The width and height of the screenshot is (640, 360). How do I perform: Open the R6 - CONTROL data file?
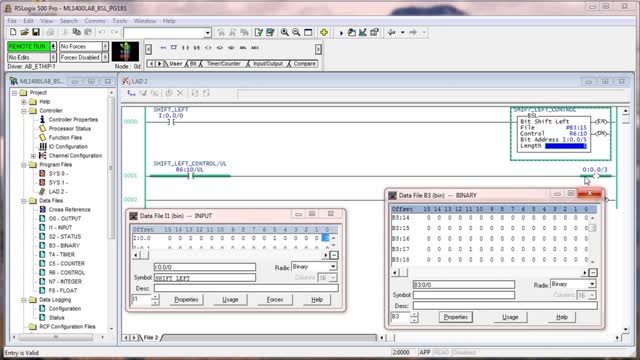tap(67, 272)
